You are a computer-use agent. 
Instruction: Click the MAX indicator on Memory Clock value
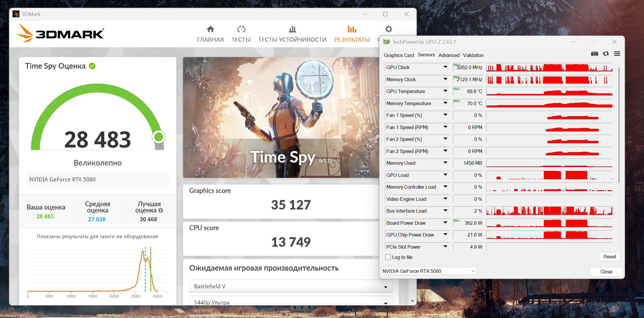click(457, 77)
